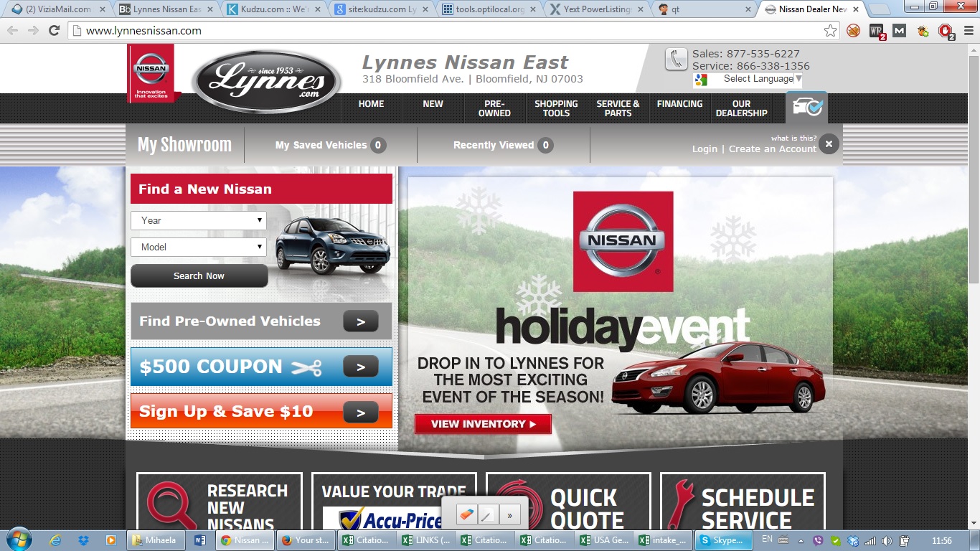Reload the page with the refresh icon
Image resolution: width=980 pixels, height=551 pixels.
point(54,31)
